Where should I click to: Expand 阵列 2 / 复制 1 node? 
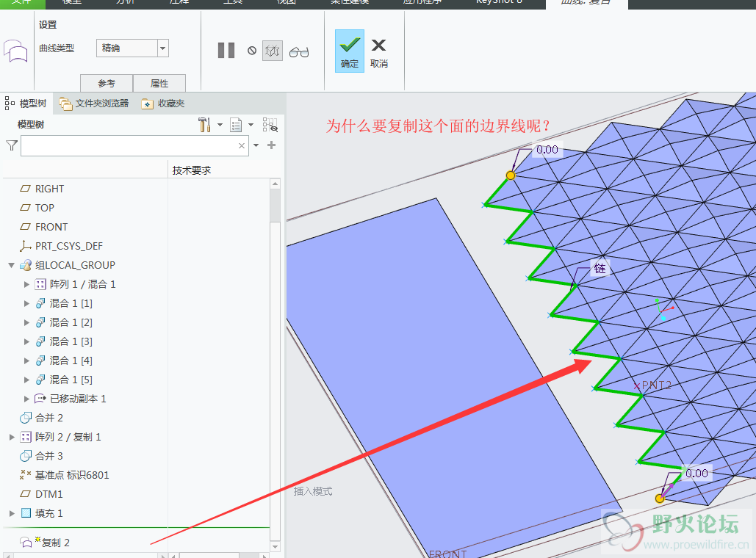12,437
